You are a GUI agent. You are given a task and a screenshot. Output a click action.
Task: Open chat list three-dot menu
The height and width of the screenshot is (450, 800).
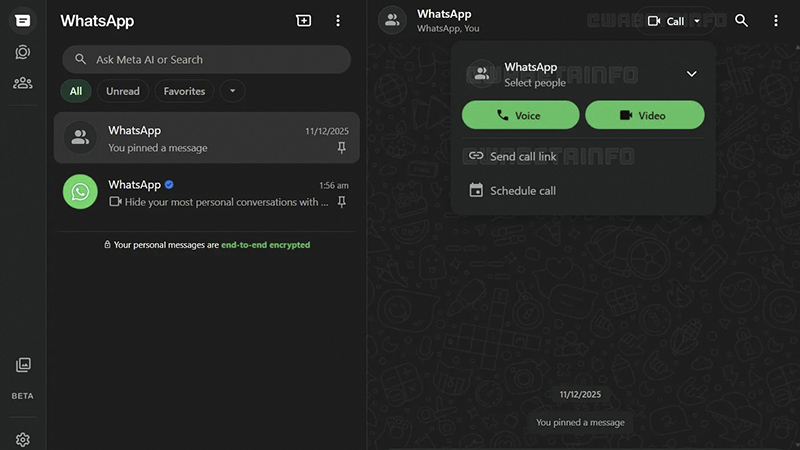(x=338, y=20)
